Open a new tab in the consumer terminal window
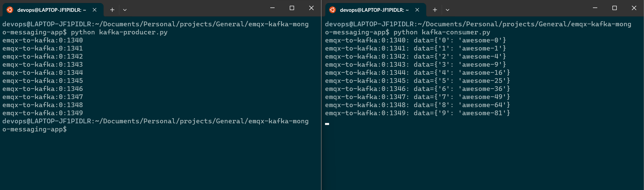The width and height of the screenshot is (644, 190). click(x=435, y=10)
